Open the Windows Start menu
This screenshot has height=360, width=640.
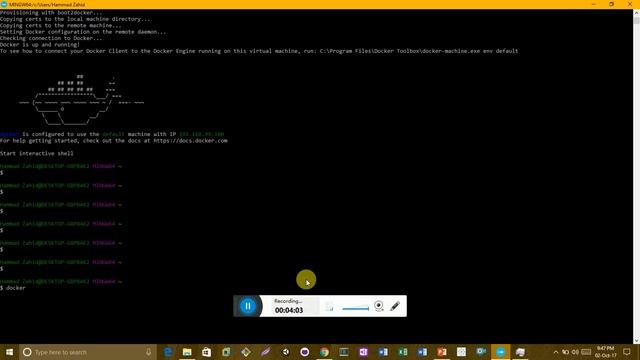(x=9, y=352)
